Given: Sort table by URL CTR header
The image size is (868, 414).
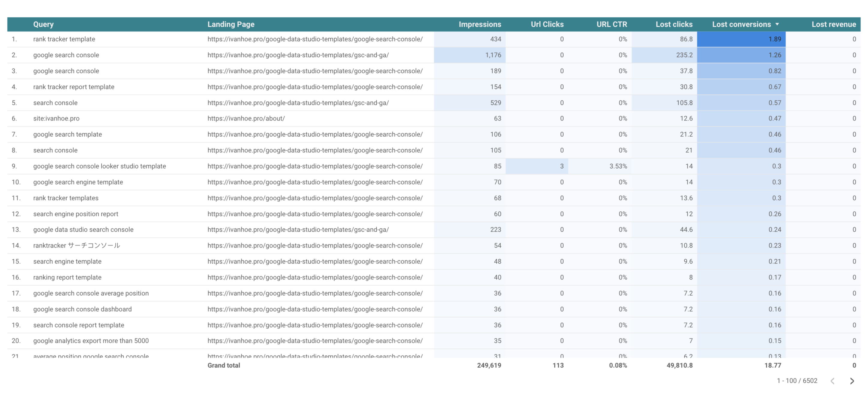Looking at the screenshot, I should (612, 24).
